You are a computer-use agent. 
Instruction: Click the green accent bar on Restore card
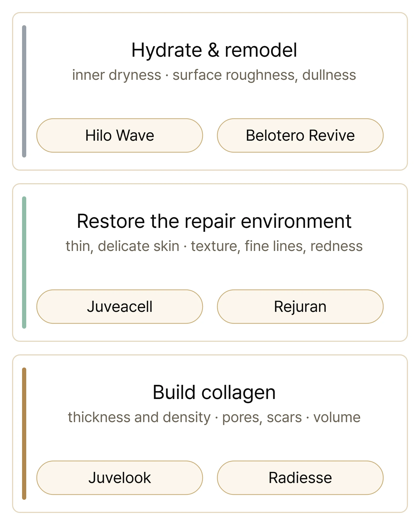(x=24, y=262)
